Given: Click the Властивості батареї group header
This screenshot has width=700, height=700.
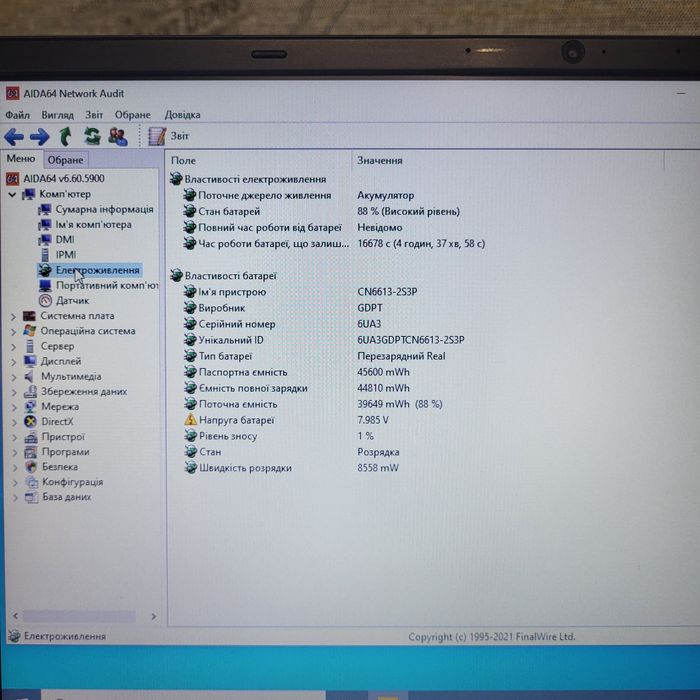Looking at the screenshot, I should click(x=224, y=276).
